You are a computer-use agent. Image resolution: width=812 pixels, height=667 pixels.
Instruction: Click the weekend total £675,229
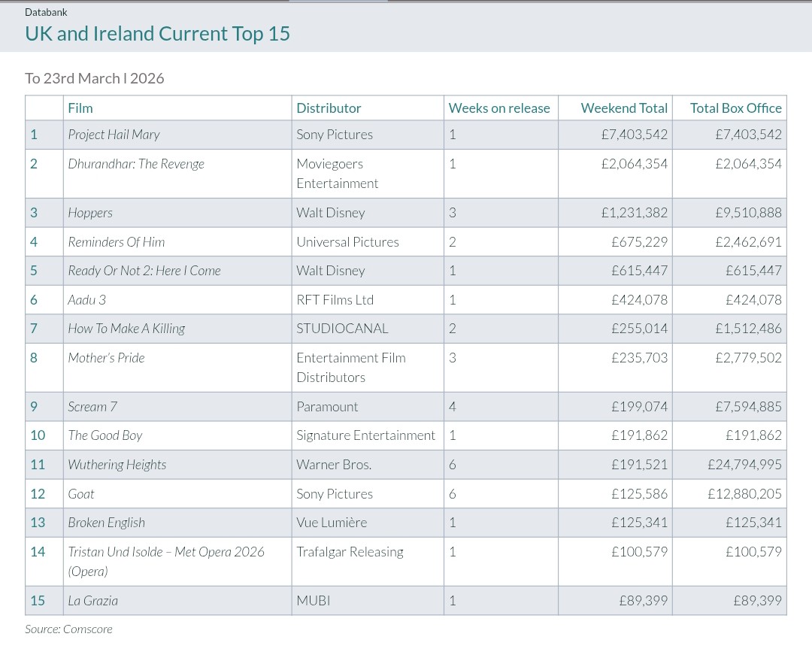coord(640,242)
